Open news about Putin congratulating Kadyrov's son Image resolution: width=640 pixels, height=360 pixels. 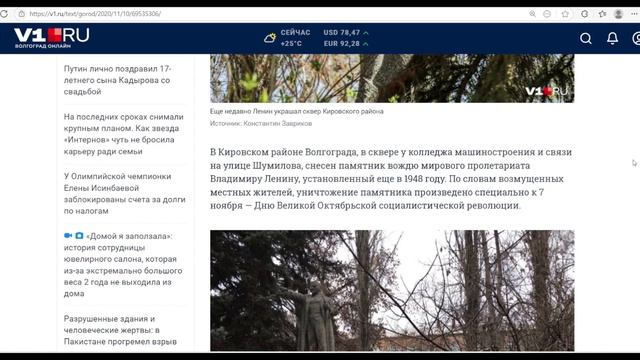click(x=118, y=80)
